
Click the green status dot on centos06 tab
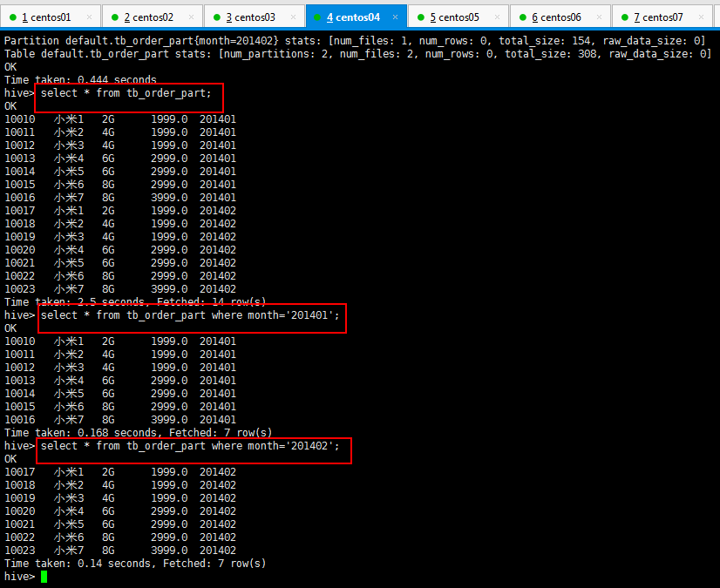pyautogui.click(x=522, y=17)
